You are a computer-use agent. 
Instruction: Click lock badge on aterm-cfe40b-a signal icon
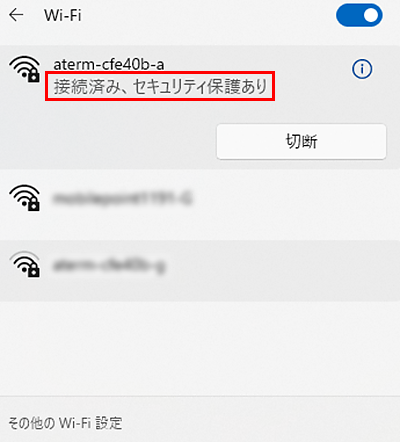coord(33,76)
